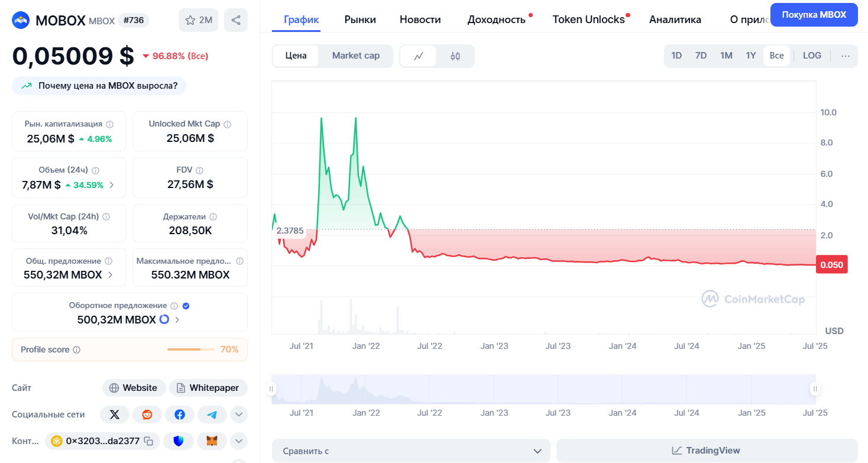
Task: Open the Новости tab
Action: (420, 20)
